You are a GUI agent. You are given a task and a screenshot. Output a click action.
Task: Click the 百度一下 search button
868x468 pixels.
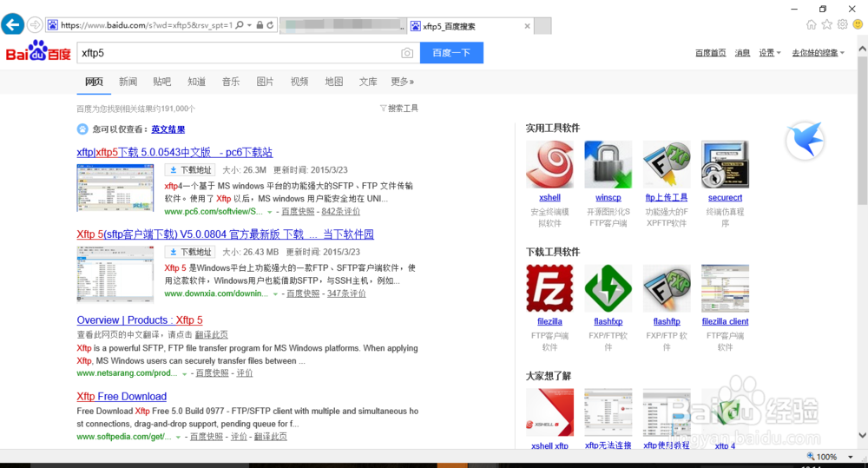click(x=451, y=53)
